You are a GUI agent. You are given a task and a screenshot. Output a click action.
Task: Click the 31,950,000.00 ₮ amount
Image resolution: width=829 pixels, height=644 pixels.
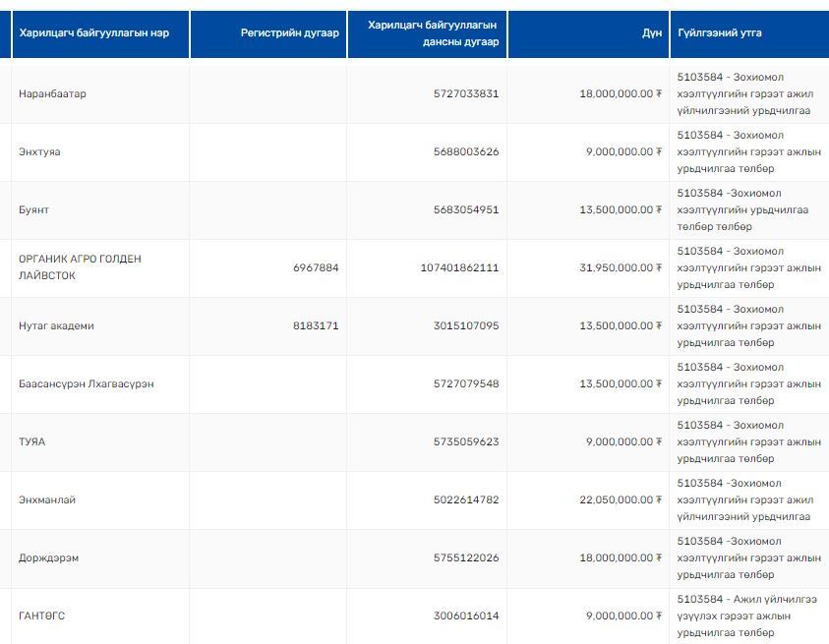pos(621,267)
